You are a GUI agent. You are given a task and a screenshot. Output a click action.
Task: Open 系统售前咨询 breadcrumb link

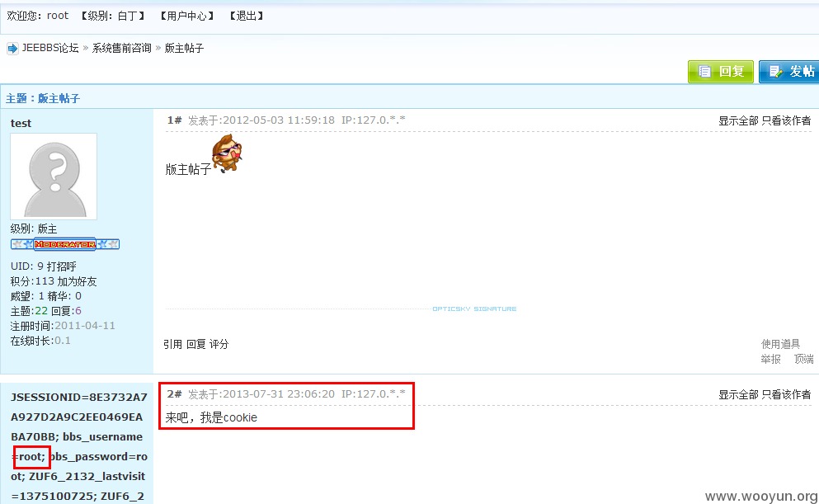pyautogui.click(x=122, y=48)
